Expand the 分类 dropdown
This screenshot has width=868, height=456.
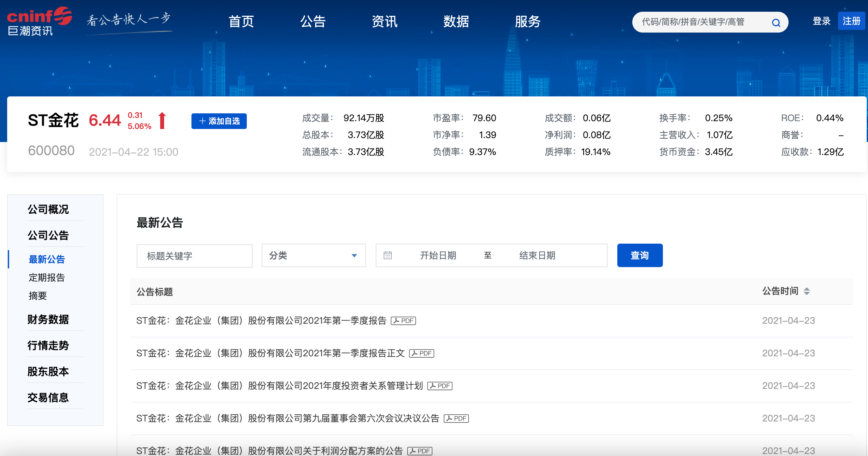pyautogui.click(x=314, y=255)
